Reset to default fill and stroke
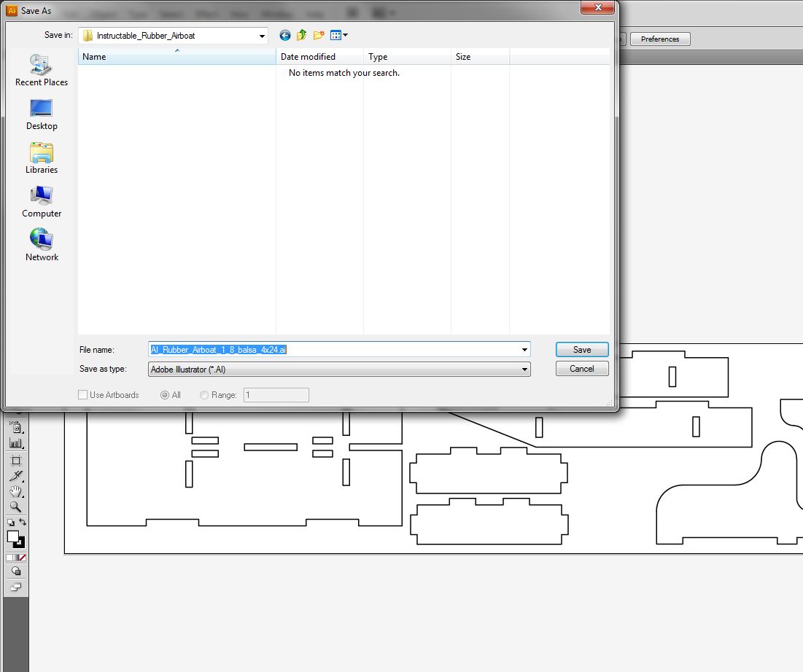 [x=11, y=522]
